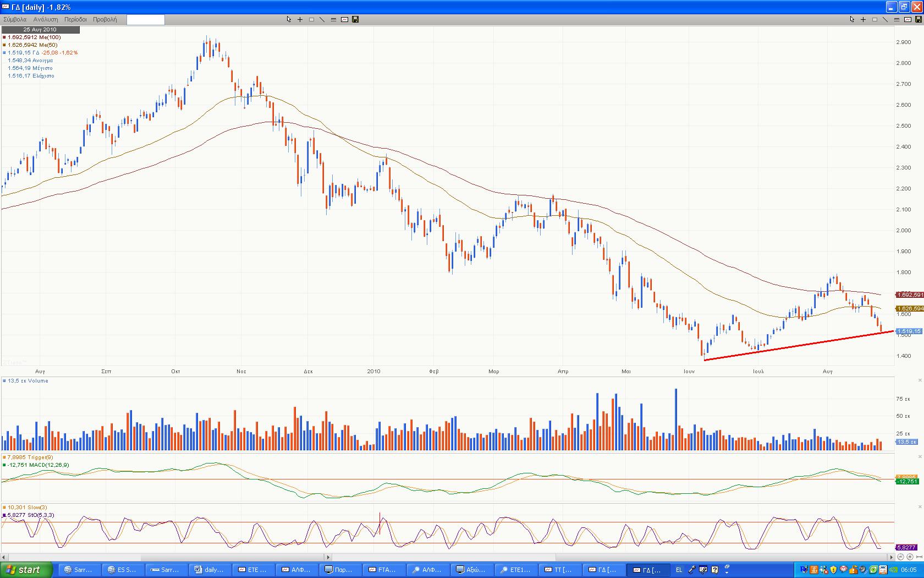Expand the Περίοδοι dropdown menu

point(75,19)
